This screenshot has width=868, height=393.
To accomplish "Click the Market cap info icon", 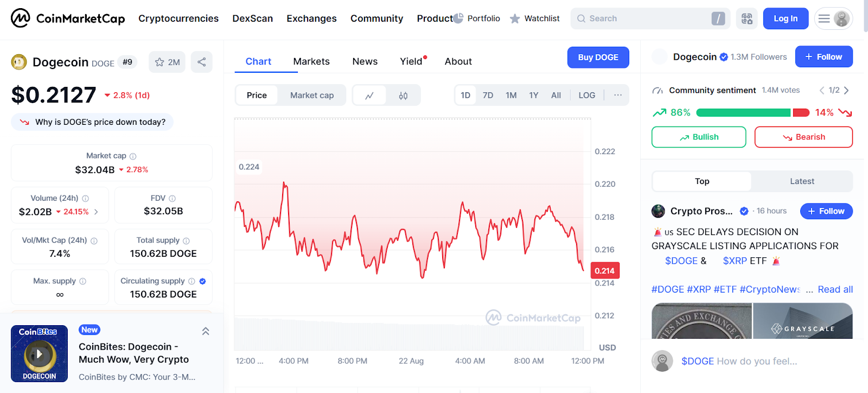I will pos(133,156).
